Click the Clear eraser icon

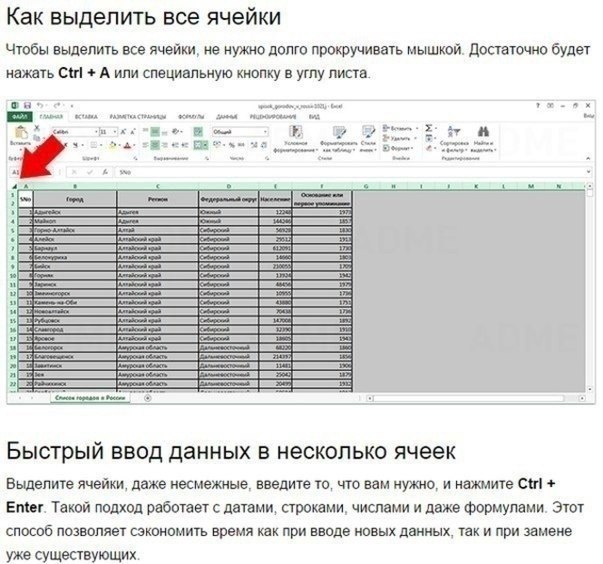tap(429, 148)
